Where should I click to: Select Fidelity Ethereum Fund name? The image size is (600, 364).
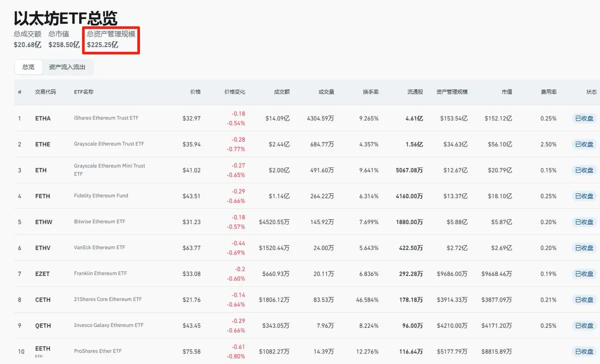pos(101,196)
